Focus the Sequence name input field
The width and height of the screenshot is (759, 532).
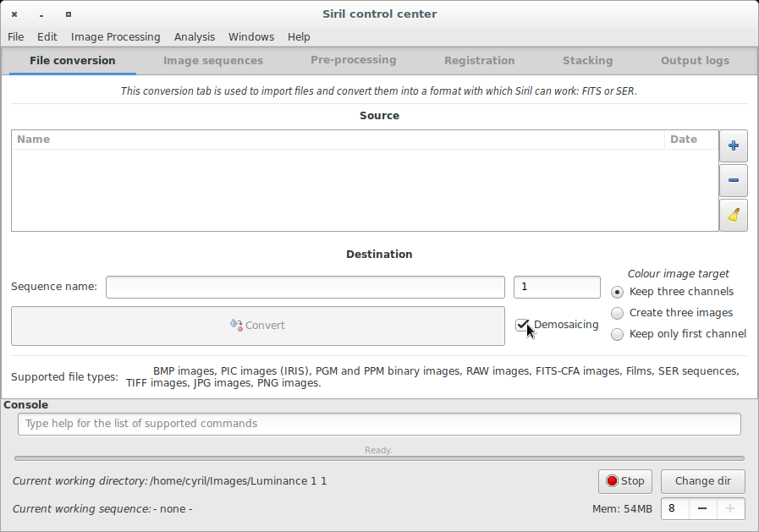tap(305, 288)
